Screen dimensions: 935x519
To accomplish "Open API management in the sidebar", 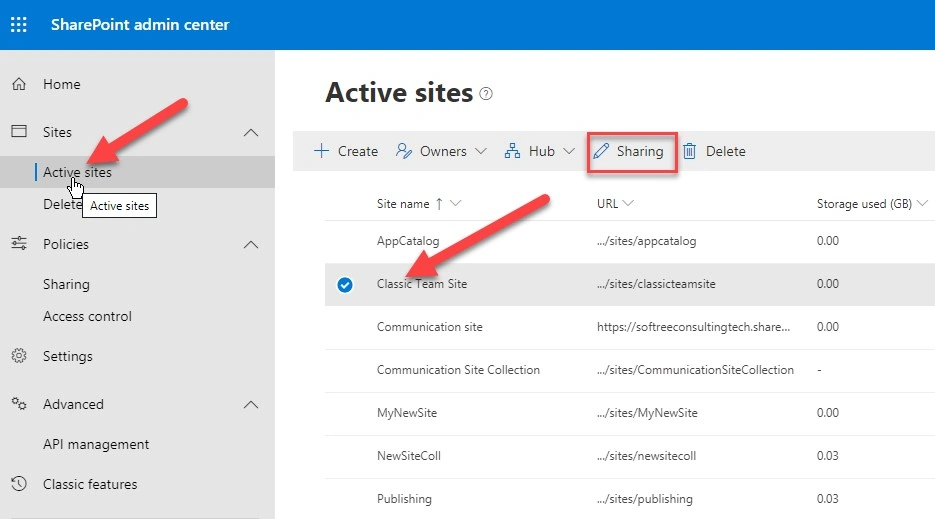I will [x=96, y=444].
